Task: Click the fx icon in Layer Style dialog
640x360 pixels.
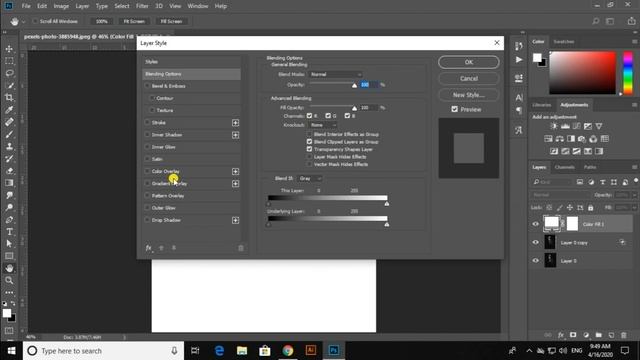Action: (149, 248)
